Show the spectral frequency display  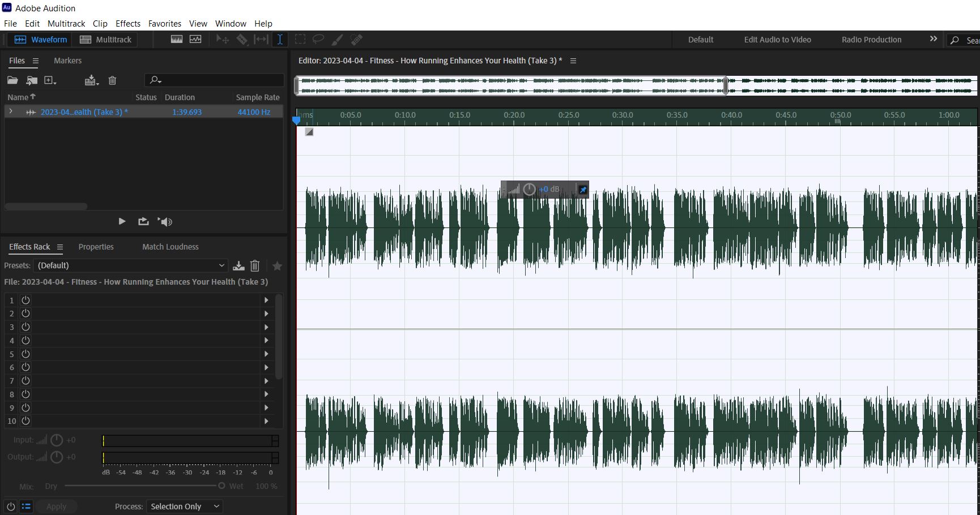pos(177,40)
